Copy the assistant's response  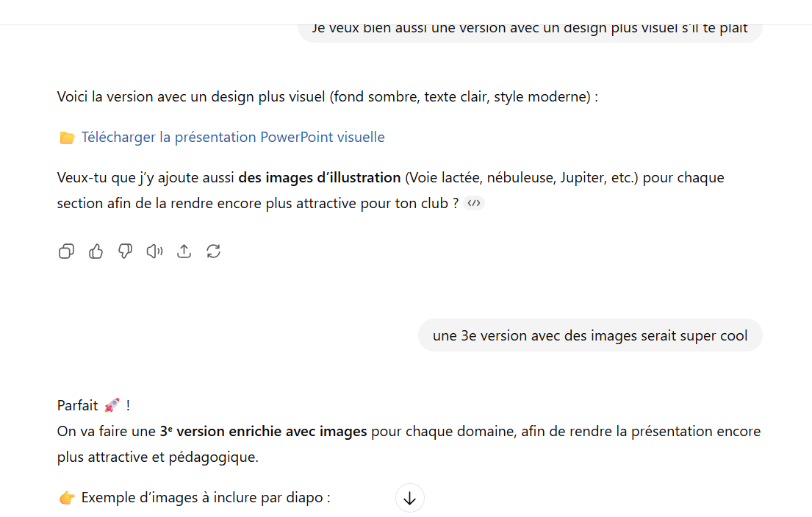[x=66, y=252]
